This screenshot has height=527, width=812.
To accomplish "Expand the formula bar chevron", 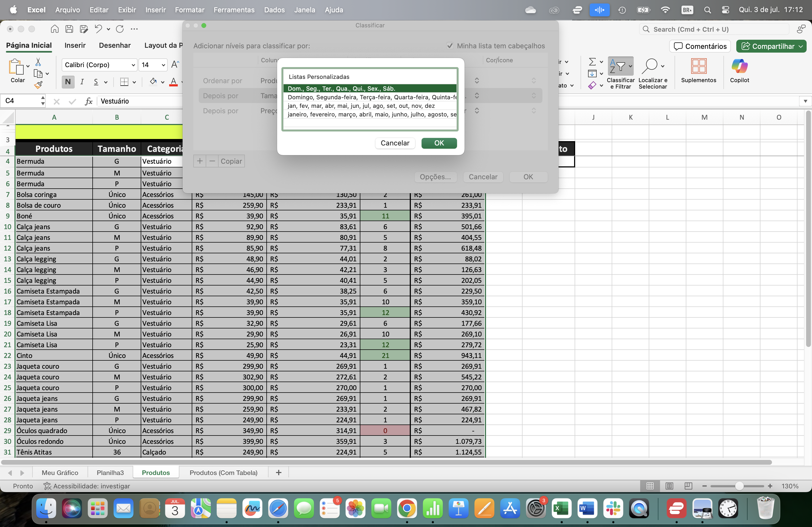I will pos(805,101).
